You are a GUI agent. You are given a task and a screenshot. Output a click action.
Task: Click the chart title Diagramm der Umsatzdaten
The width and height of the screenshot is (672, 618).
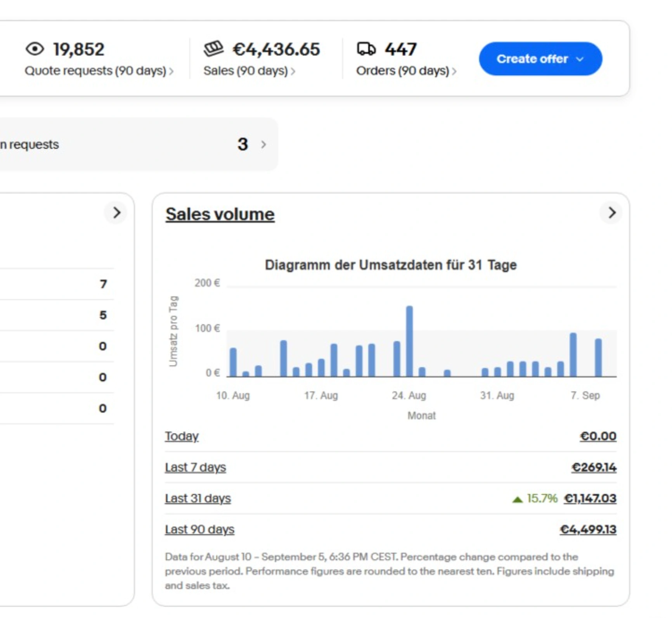pos(391,265)
